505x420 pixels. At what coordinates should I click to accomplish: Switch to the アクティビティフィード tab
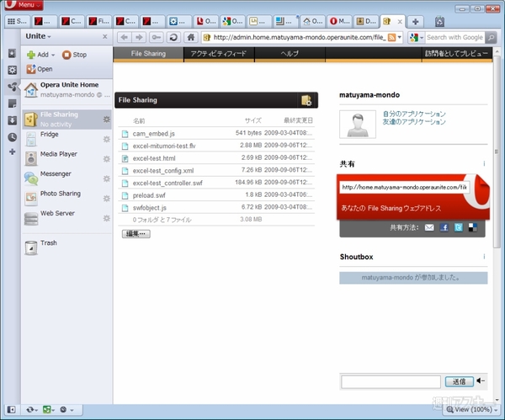pyautogui.click(x=219, y=54)
